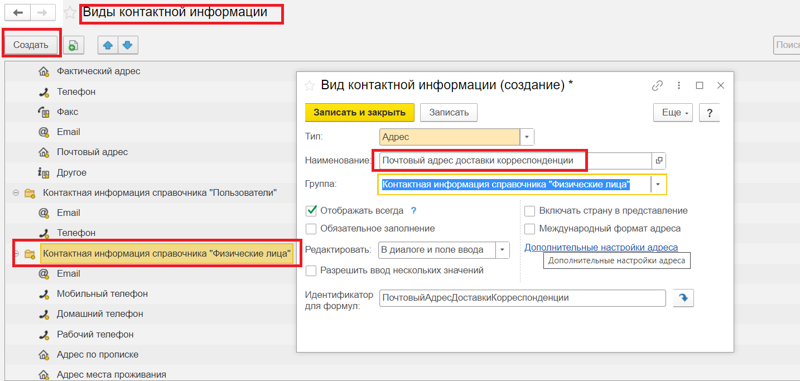Focus the search field in the list toolbar
Viewport: 800px width, 381px height.
(x=786, y=45)
